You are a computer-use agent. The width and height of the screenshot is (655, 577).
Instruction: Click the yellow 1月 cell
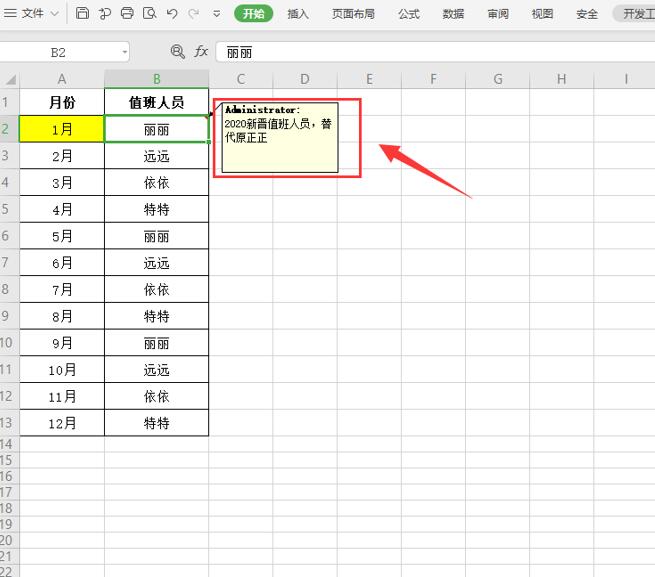tap(62, 129)
